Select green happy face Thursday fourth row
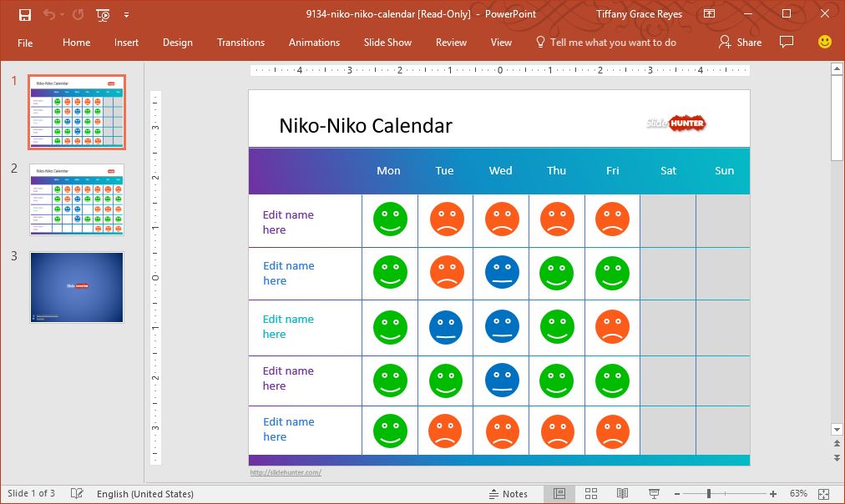The width and height of the screenshot is (845, 504). (557, 381)
